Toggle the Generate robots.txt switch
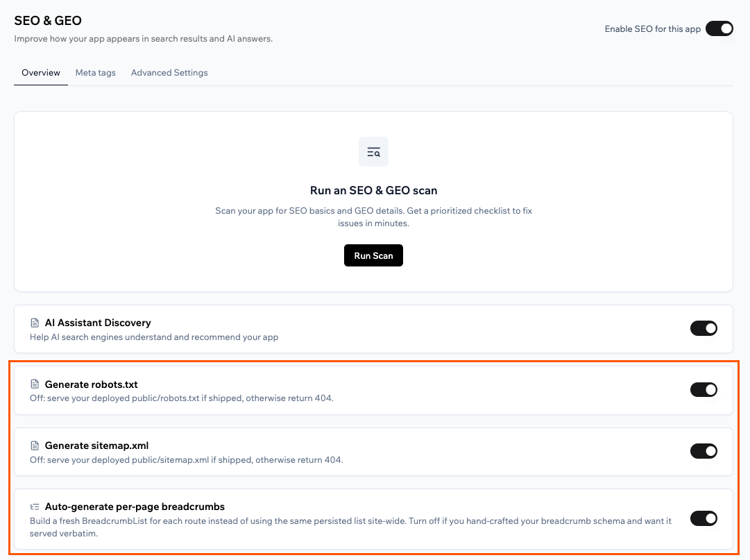This screenshot has height=560, width=750. (x=704, y=390)
